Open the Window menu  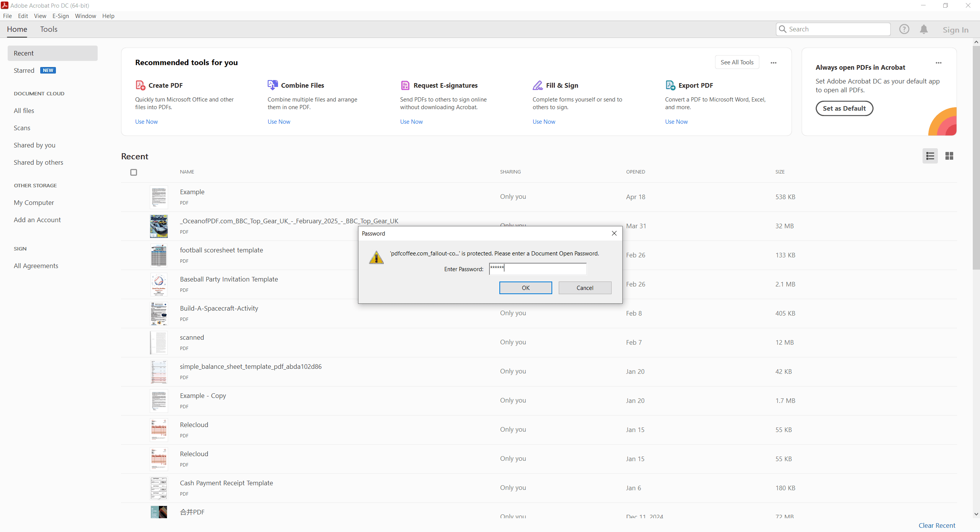(85, 16)
